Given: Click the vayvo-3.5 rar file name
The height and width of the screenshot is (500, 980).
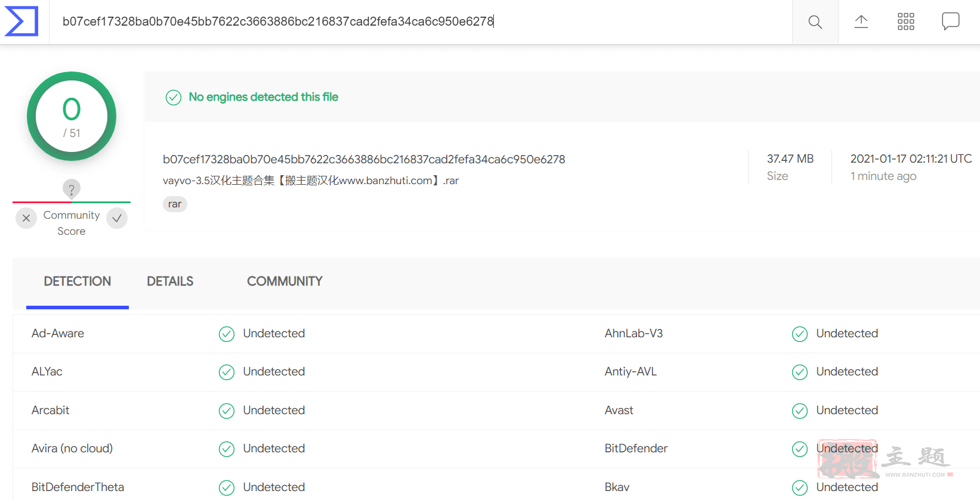Looking at the screenshot, I should [x=311, y=181].
